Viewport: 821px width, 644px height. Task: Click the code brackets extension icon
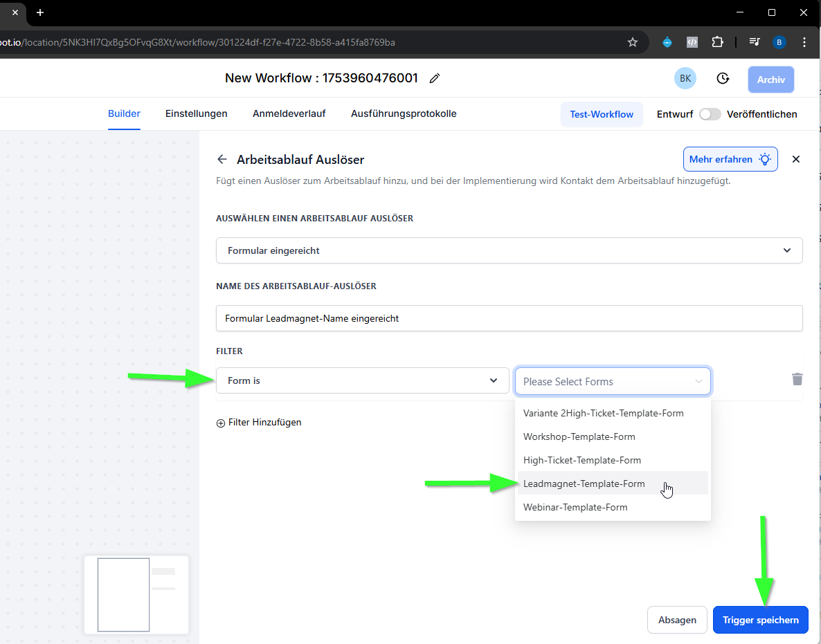tap(692, 42)
